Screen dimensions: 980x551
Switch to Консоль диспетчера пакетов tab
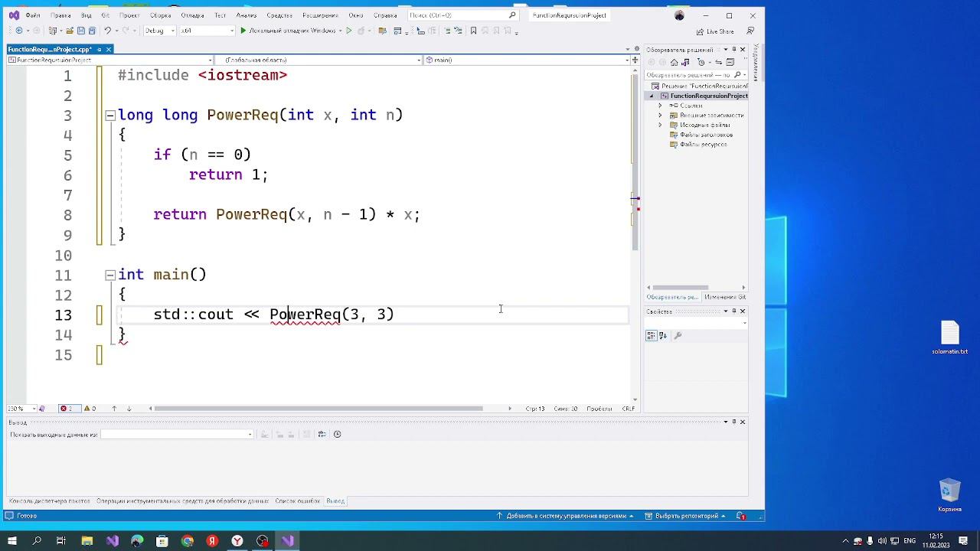tap(50, 501)
